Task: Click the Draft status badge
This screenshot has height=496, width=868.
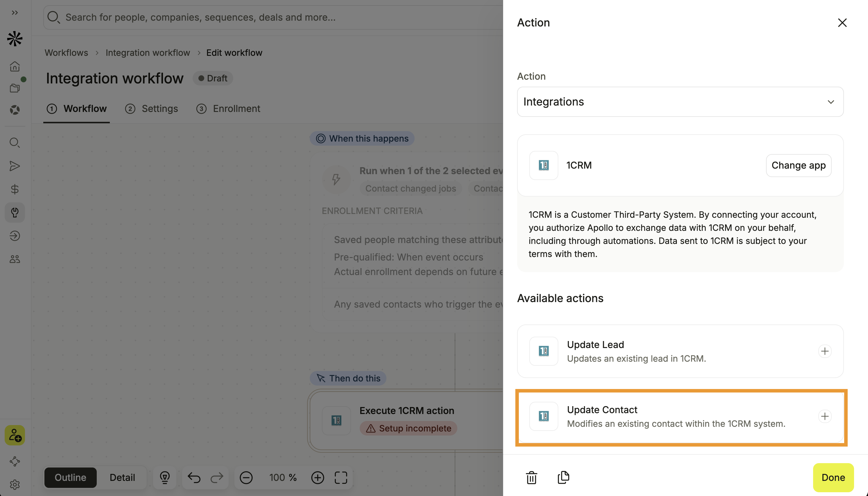Action: 213,78
